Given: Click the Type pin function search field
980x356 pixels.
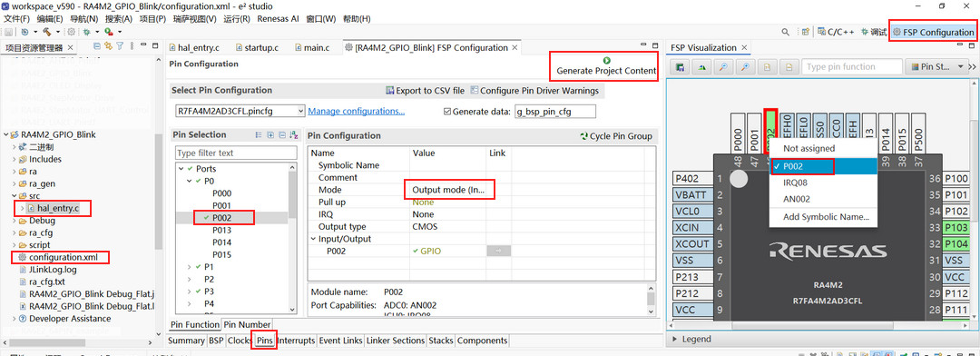Looking at the screenshot, I should [x=852, y=67].
